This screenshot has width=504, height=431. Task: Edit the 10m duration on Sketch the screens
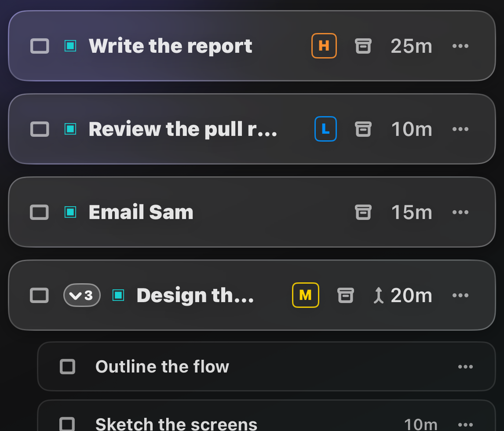(421, 424)
